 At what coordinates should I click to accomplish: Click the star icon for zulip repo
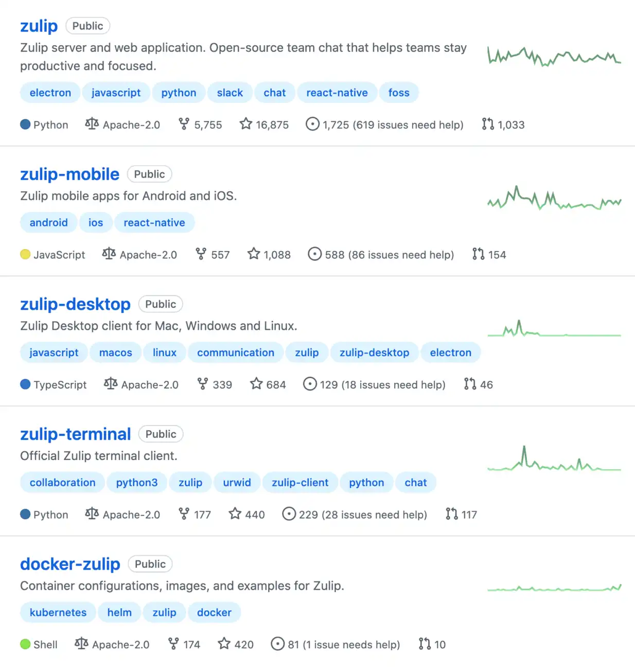coord(246,124)
